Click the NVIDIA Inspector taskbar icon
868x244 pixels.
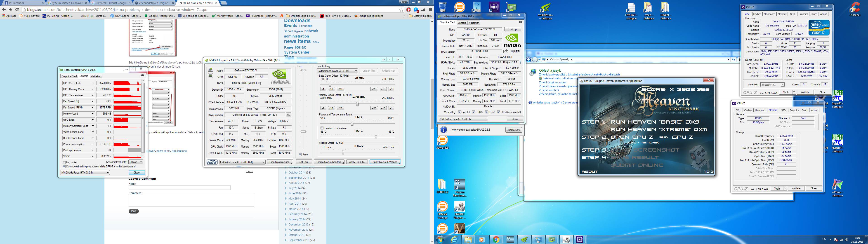click(x=524, y=239)
